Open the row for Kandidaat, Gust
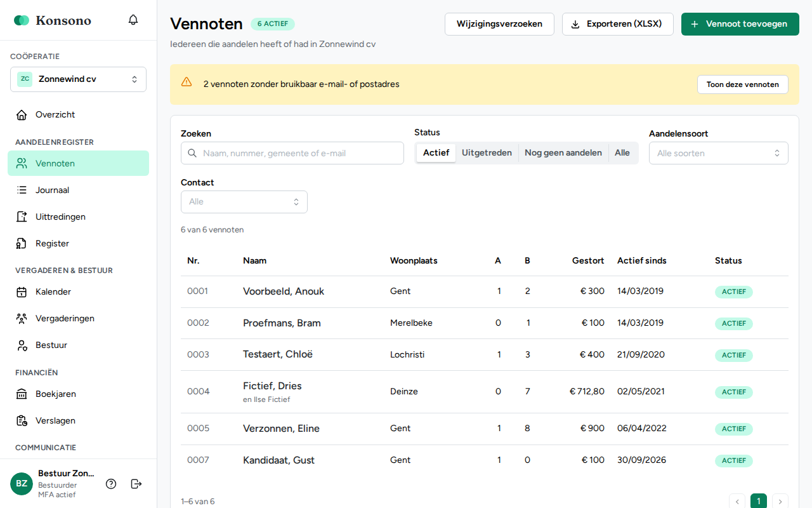The image size is (812, 508). tap(485, 460)
